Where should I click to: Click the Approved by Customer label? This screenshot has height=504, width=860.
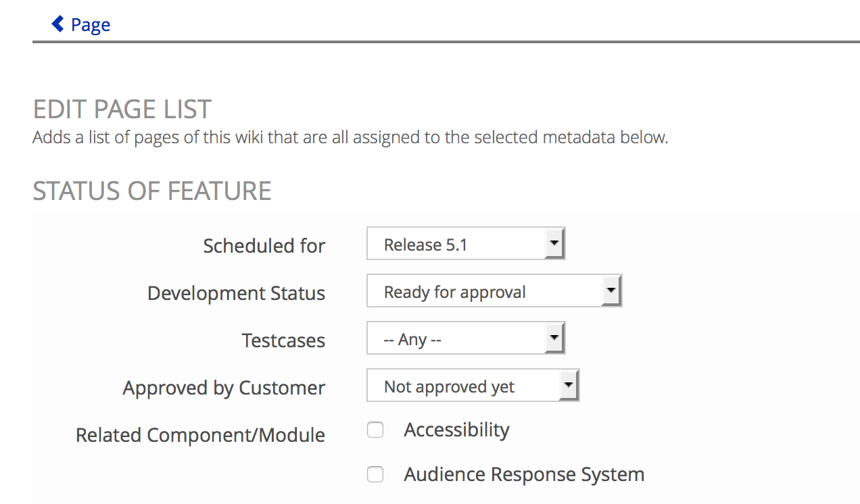(x=224, y=388)
